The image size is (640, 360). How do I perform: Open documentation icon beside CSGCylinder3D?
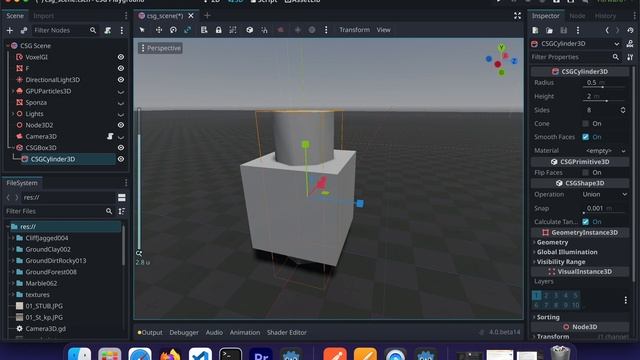[630, 44]
